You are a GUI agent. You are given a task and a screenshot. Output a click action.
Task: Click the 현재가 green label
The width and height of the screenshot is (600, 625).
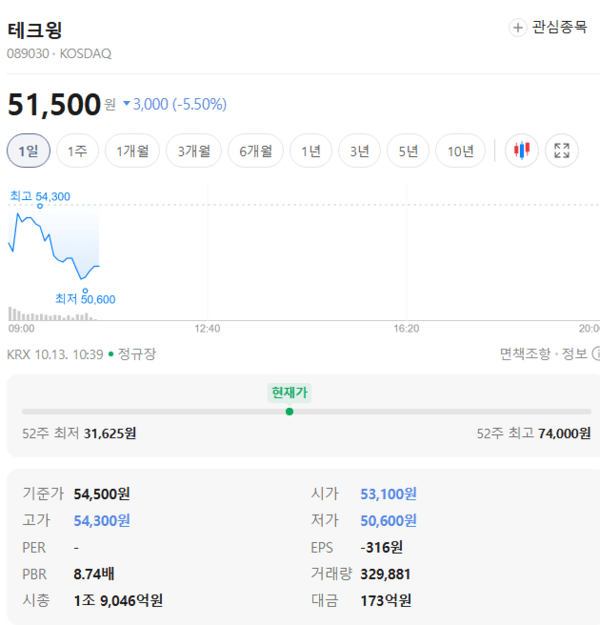289,393
